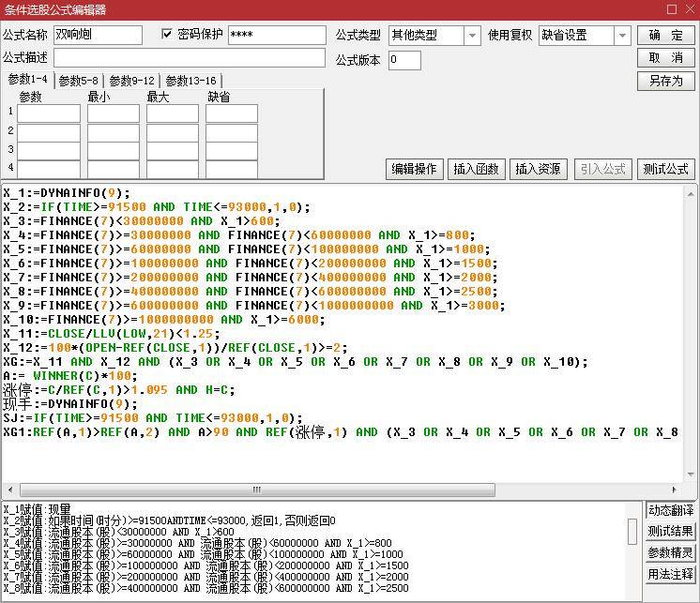
Task: Click the 另存为 button
Action: coord(665,81)
